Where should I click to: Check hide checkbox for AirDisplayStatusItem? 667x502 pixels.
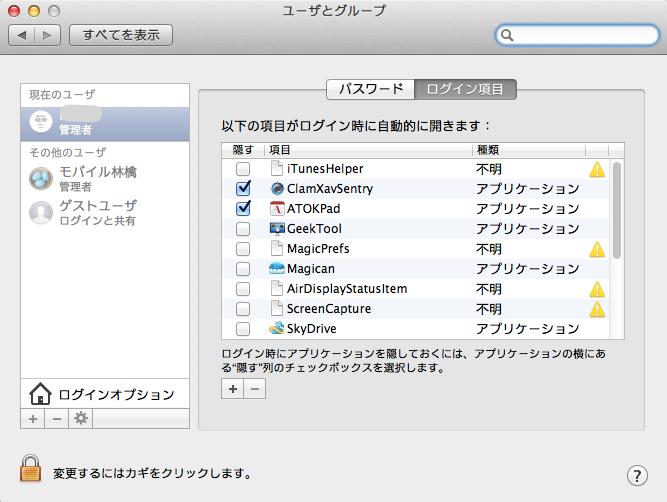[243, 289]
